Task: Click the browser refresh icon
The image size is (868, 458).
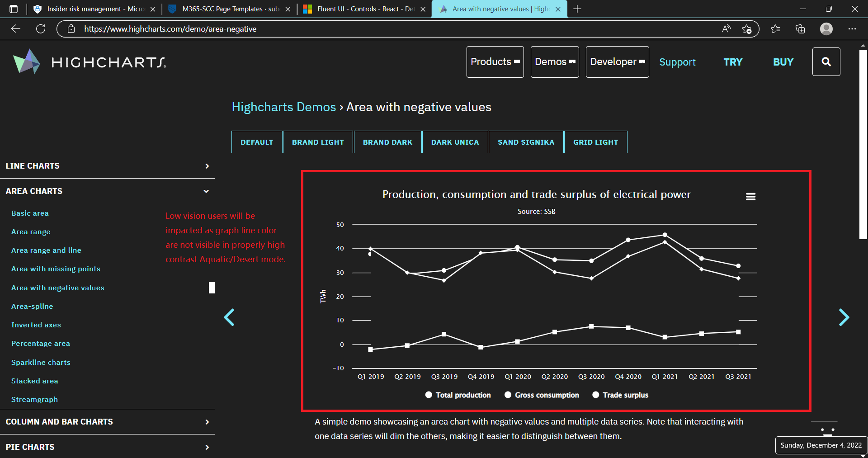Action: 41,28
